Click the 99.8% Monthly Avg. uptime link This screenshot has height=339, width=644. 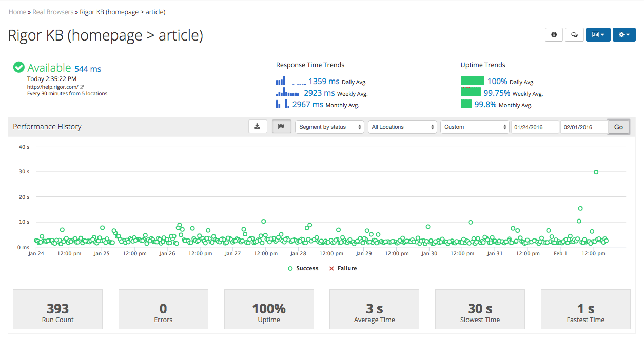[485, 105]
